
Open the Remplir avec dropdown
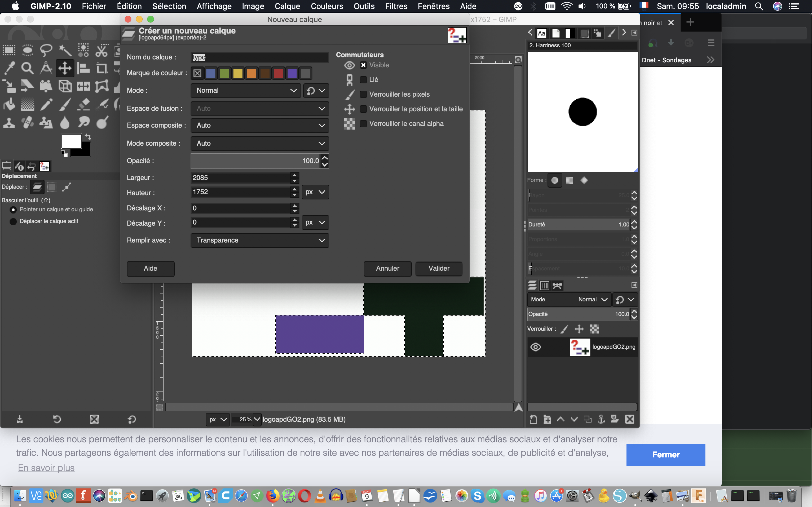[259, 241]
